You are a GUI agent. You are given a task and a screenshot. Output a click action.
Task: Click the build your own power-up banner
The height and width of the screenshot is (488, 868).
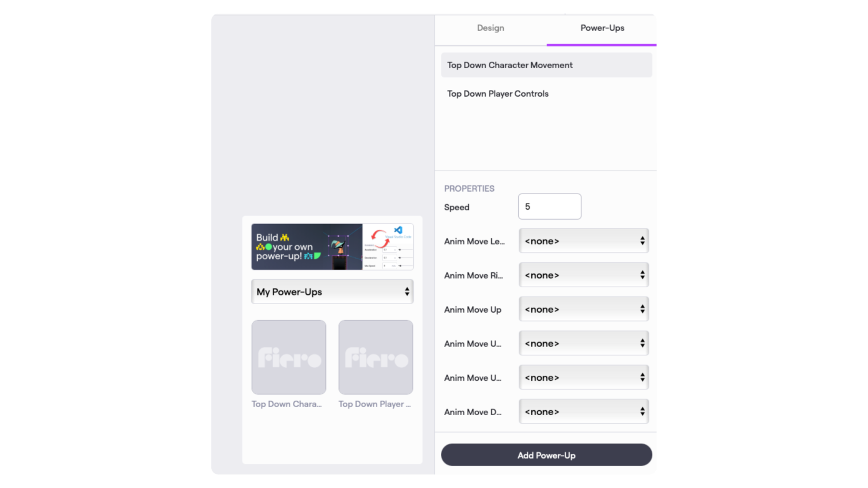(x=332, y=247)
